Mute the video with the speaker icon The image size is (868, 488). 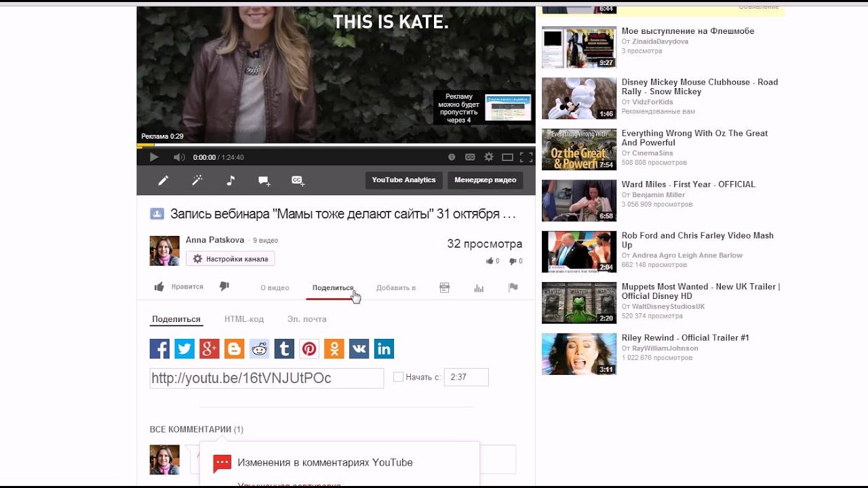pyautogui.click(x=179, y=157)
